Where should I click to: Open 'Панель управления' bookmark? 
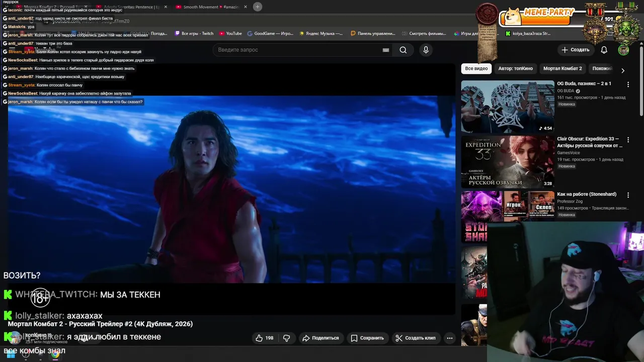point(373,34)
